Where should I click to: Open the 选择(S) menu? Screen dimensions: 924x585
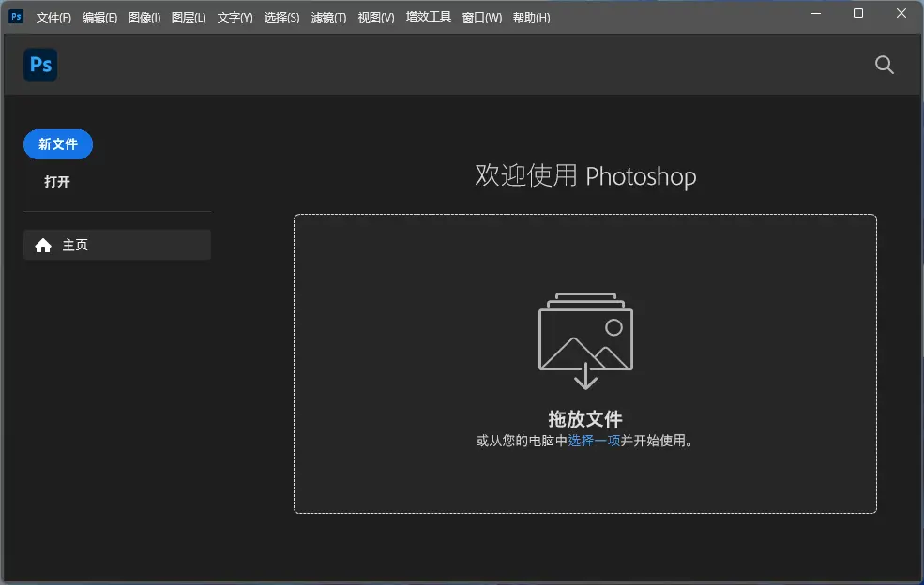(281, 18)
